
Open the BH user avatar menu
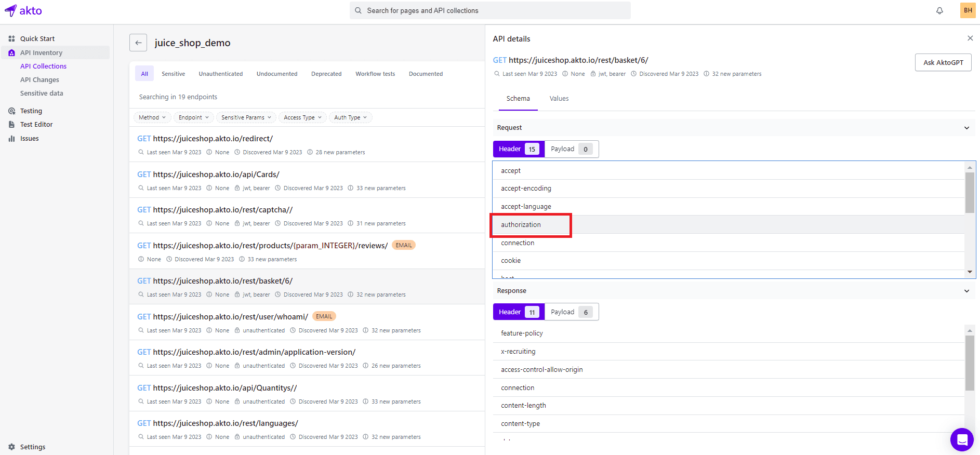[968, 10]
